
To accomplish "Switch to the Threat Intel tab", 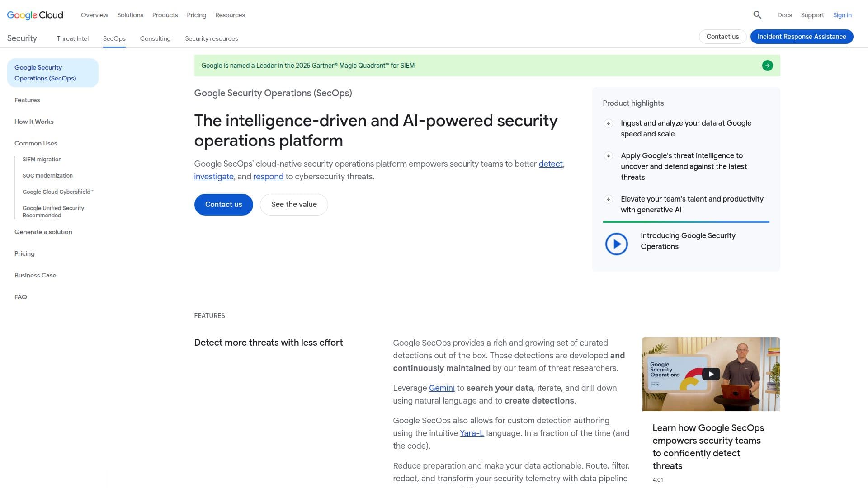I will [x=73, y=38].
